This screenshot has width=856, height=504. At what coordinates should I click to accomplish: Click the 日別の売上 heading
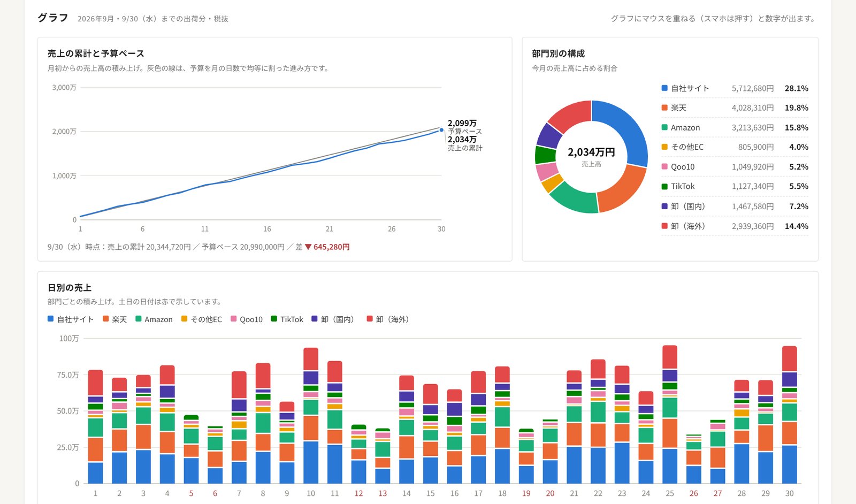click(x=70, y=288)
